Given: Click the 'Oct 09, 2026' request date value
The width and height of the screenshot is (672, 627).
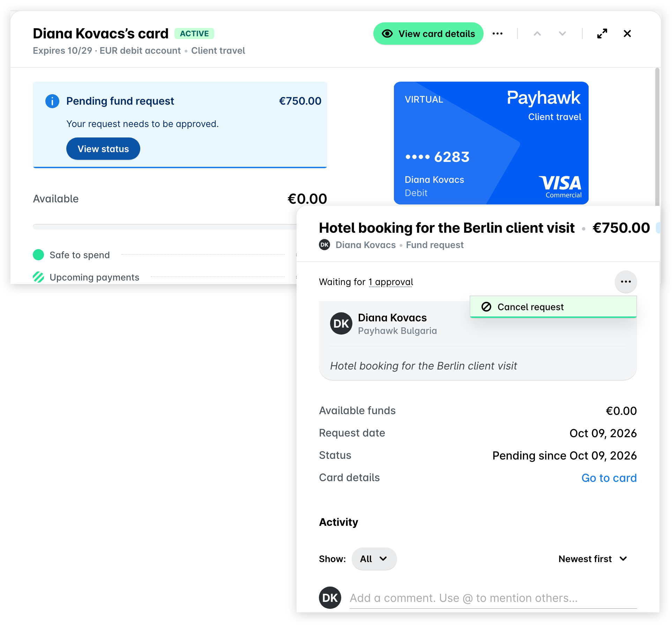Looking at the screenshot, I should [603, 433].
